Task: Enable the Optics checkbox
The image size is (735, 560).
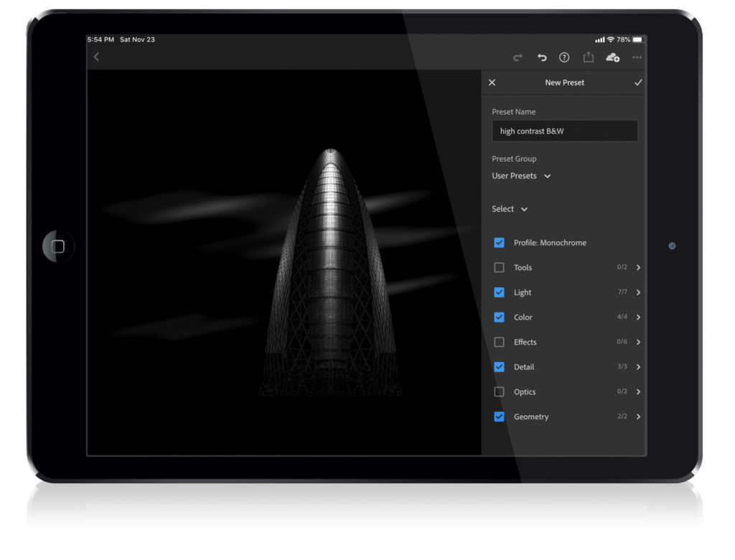Action: pyautogui.click(x=500, y=391)
